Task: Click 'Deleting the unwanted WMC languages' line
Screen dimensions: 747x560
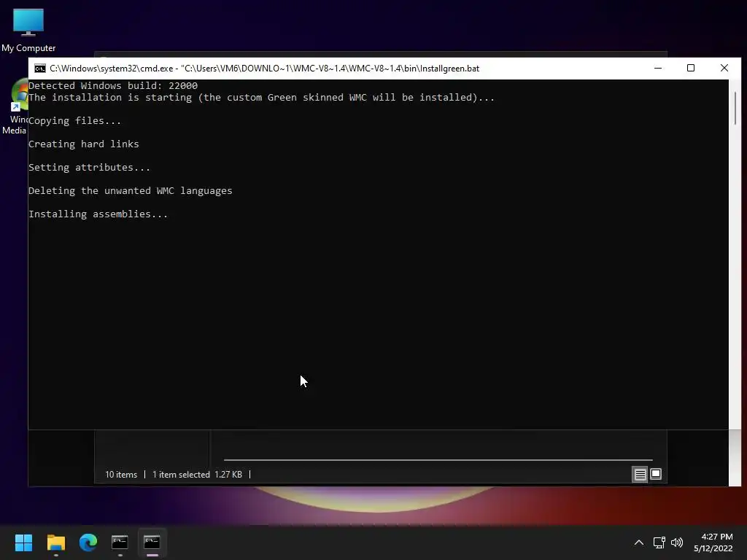Action: pos(131,191)
